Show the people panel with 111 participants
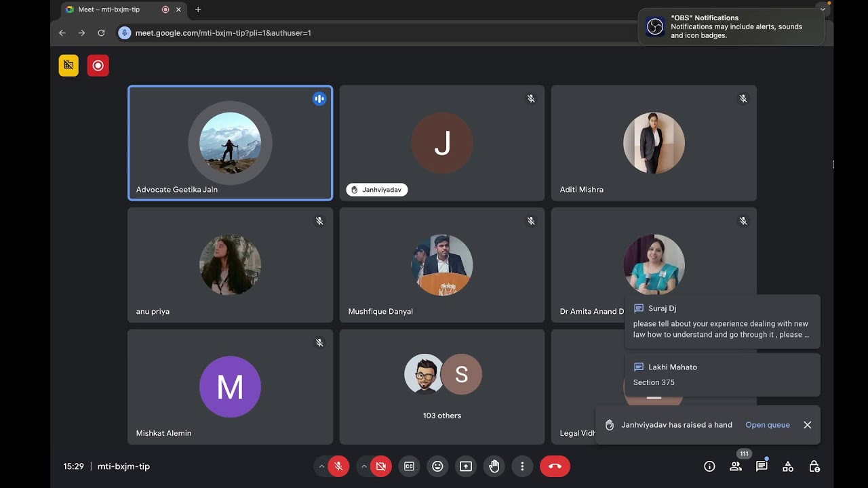Screen dimensions: 868x488 pyautogui.click(x=736, y=466)
